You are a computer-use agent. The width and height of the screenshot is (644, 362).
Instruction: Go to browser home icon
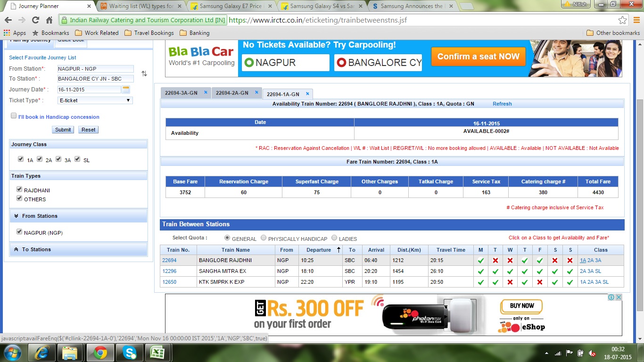(x=49, y=20)
